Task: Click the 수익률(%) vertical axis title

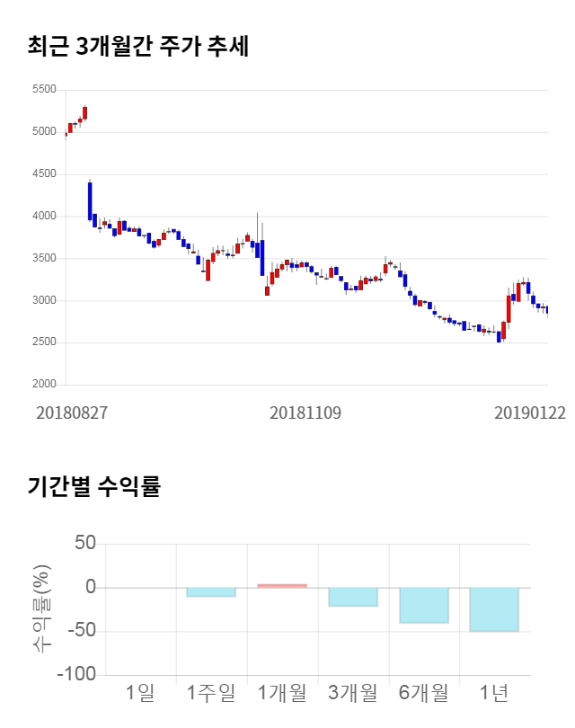Action: [x=41, y=608]
